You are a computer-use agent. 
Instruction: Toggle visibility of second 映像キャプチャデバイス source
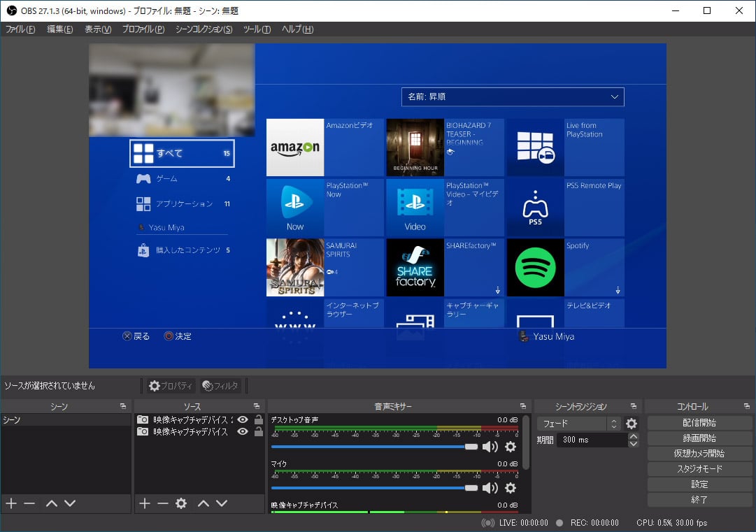point(243,432)
